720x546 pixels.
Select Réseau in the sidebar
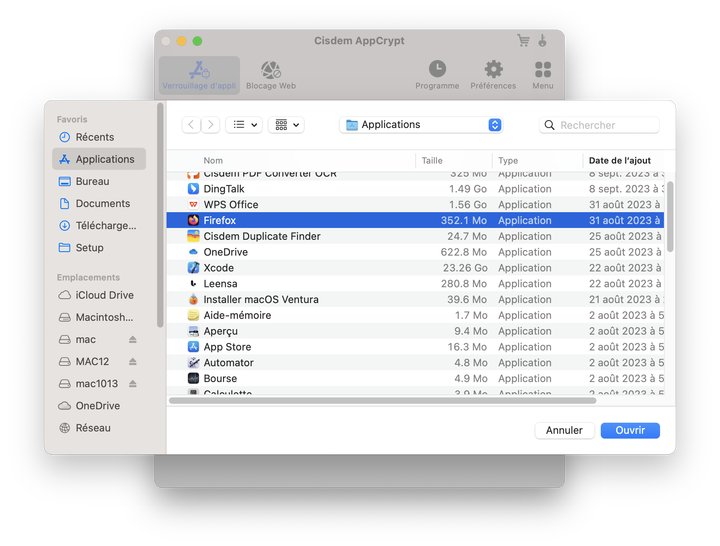point(99,428)
